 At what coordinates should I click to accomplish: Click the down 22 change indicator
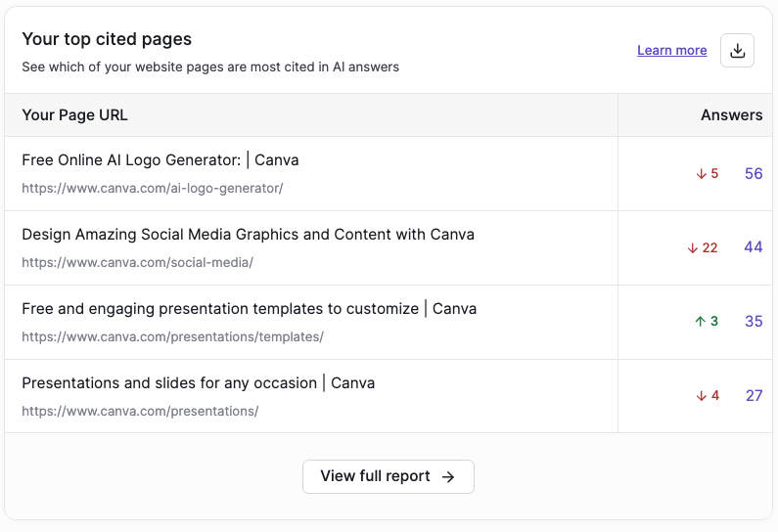(703, 247)
